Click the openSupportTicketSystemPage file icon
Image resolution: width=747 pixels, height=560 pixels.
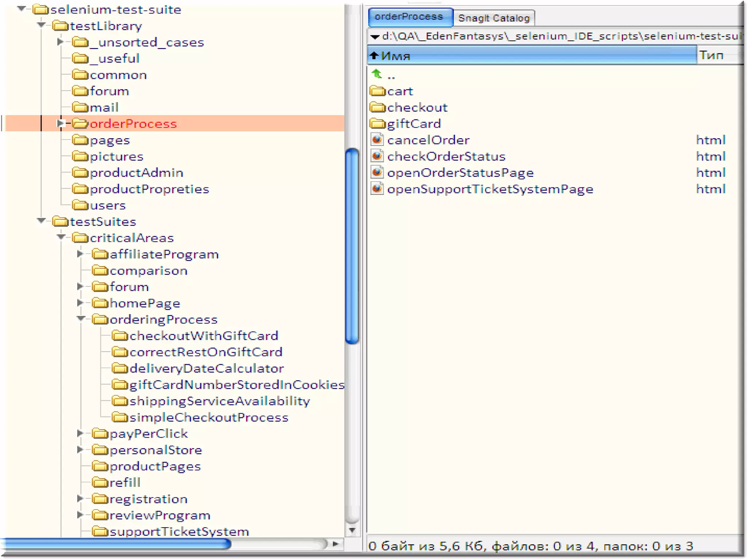click(377, 189)
